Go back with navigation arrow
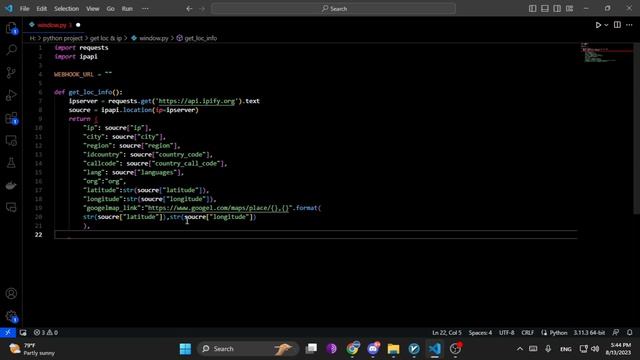640x360 pixels. (x=189, y=9)
